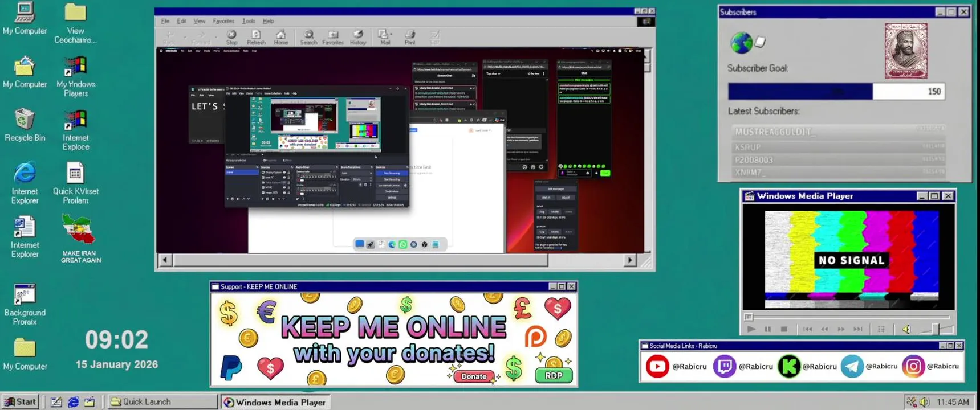This screenshot has width=980, height=410.
Task: Open the View Ceochaims folder icon
Action: pyautogui.click(x=75, y=23)
